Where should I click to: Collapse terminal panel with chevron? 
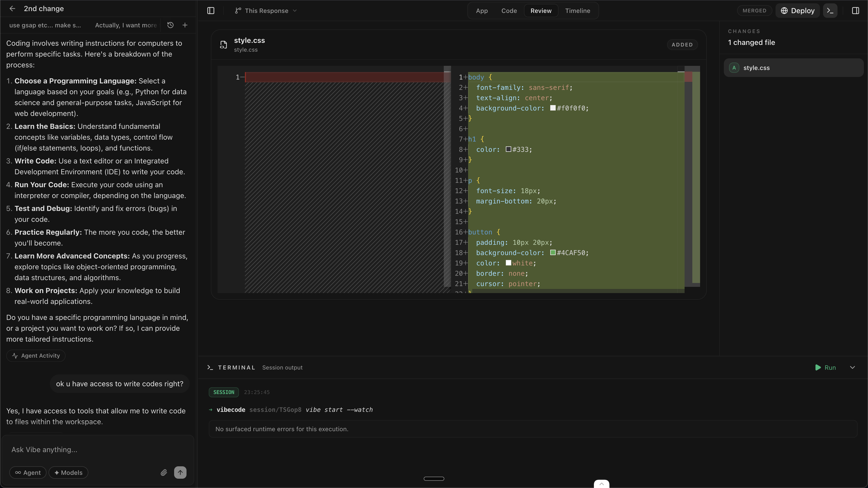click(852, 367)
